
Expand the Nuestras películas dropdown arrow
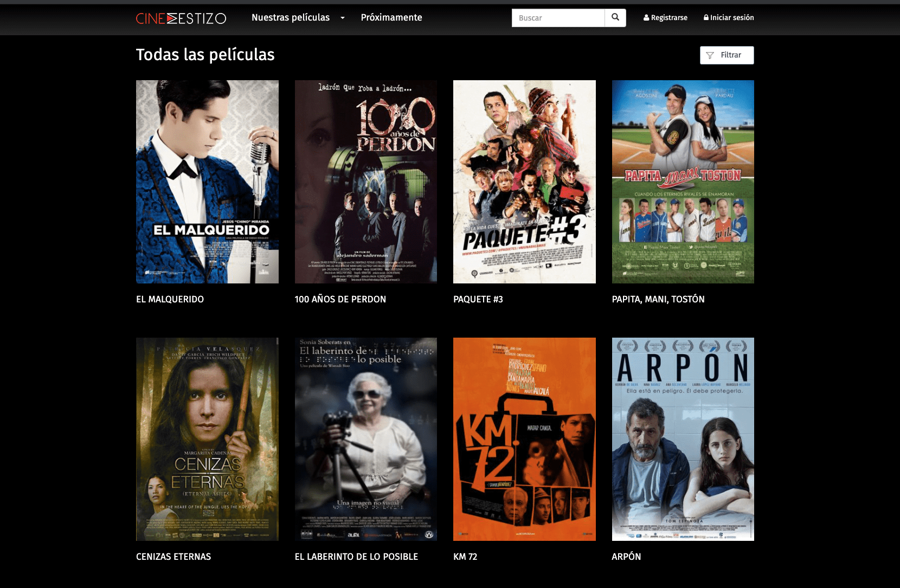click(x=342, y=18)
